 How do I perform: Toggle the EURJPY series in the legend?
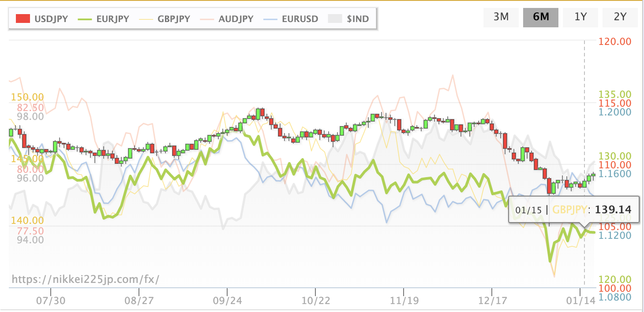pyautogui.click(x=103, y=19)
